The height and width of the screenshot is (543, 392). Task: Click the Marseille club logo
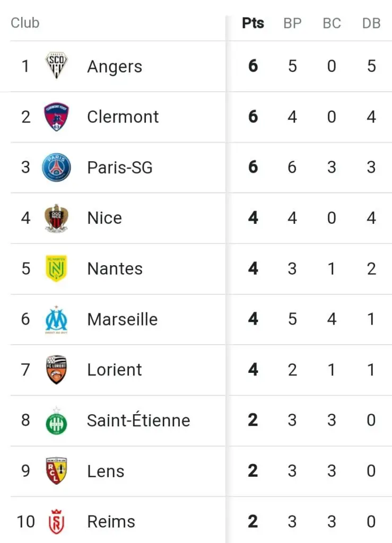56,319
